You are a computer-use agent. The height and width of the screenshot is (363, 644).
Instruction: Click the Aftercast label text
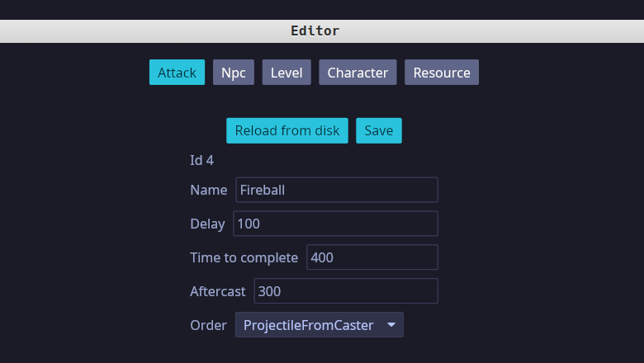click(218, 291)
